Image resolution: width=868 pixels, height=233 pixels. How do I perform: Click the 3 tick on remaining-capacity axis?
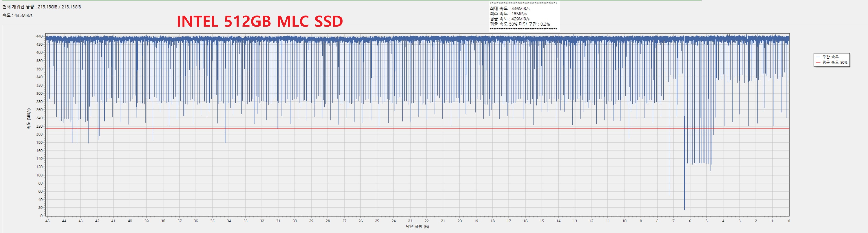pos(740,221)
